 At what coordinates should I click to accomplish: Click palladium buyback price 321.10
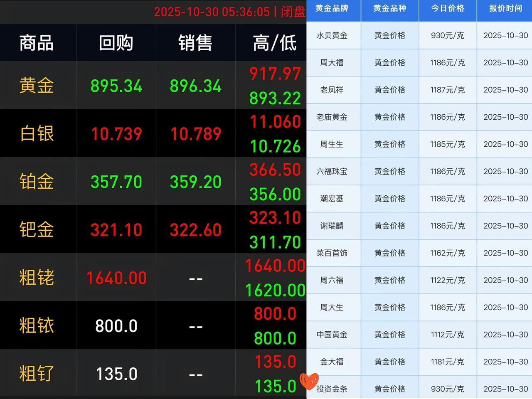point(116,230)
